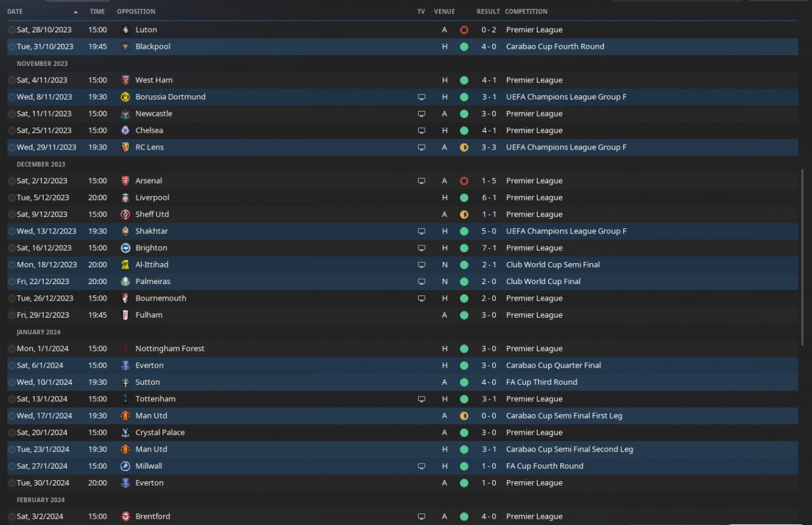The height and width of the screenshot is (525, 812).
Task: Click the green win indicator for Brentford match
Action: click(x=464, y=517)
